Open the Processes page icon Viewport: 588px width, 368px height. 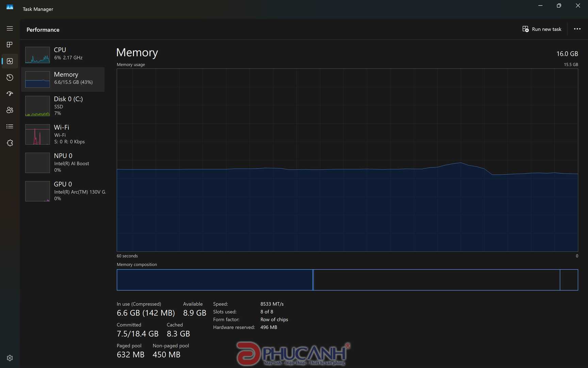pyautogui.click(x=10, y=45)
